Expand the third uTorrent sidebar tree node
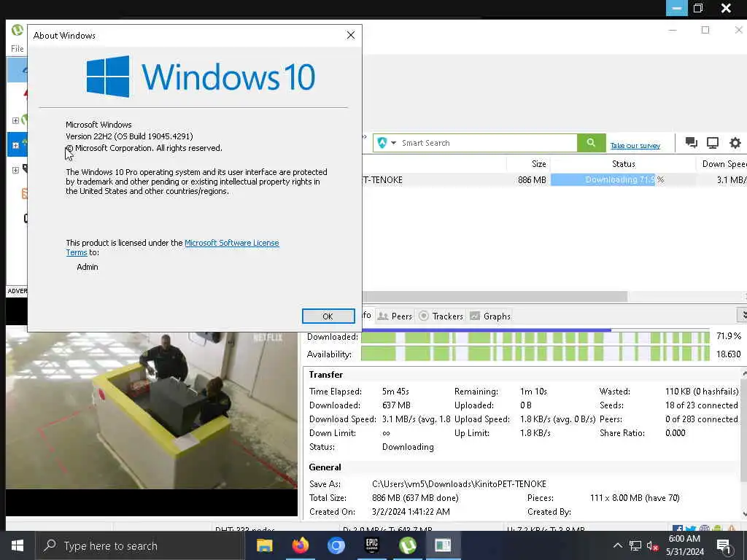747x560 pixels. point(15,170)
